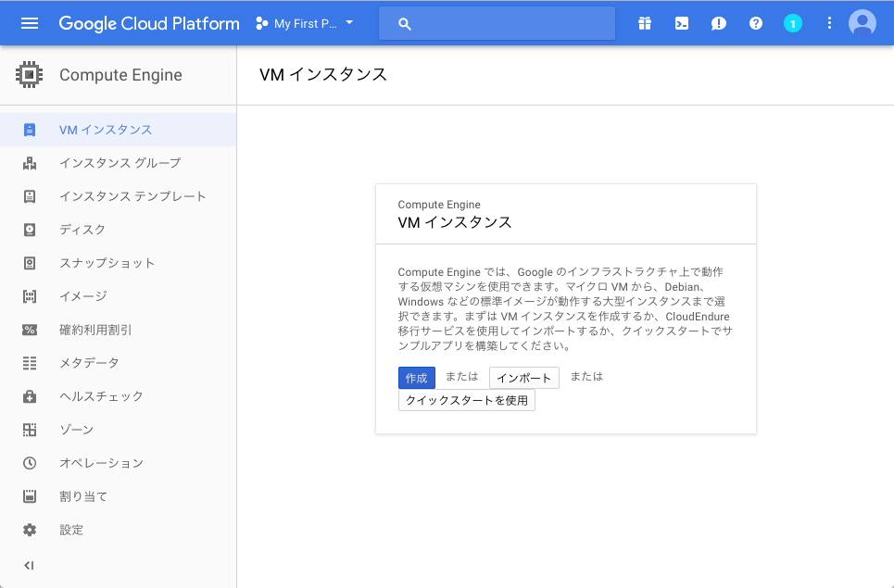Viewport: 894px width, 588px height.
Task: Click the Google Cloud Platform logo text
Action: click(x=149, y=24)
